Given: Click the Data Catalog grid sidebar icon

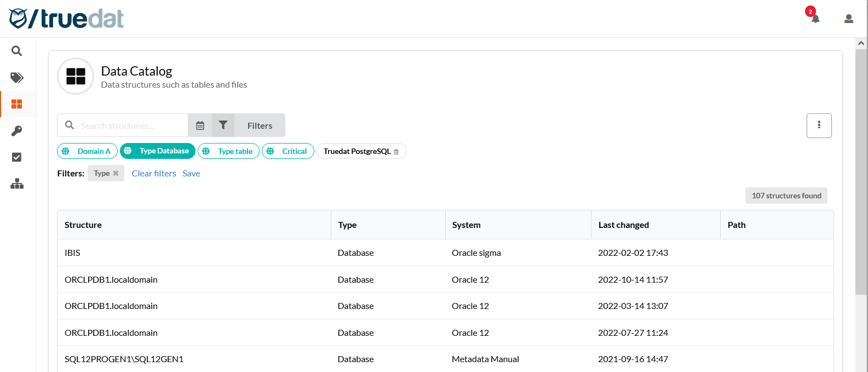Looking at the screenshot, I should (x=17, y=104).
